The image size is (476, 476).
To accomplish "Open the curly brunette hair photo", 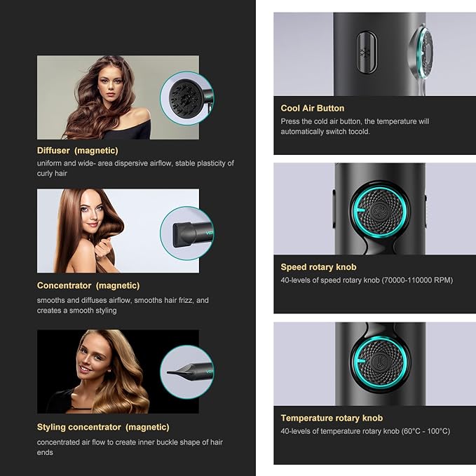I will click(118, 97).
